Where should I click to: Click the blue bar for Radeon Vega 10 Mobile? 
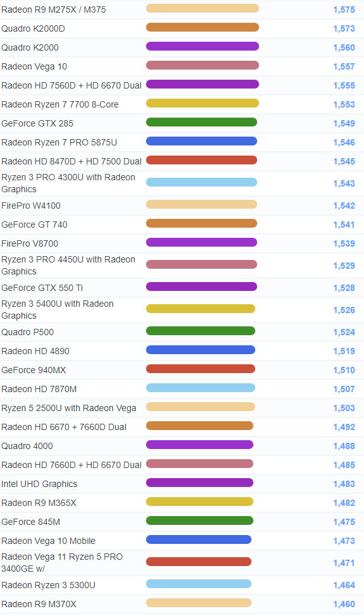(198, 539)
